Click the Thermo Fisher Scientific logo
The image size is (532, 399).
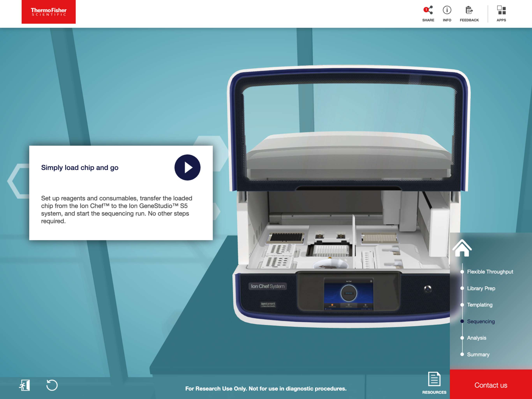click(x=48, y=12)
